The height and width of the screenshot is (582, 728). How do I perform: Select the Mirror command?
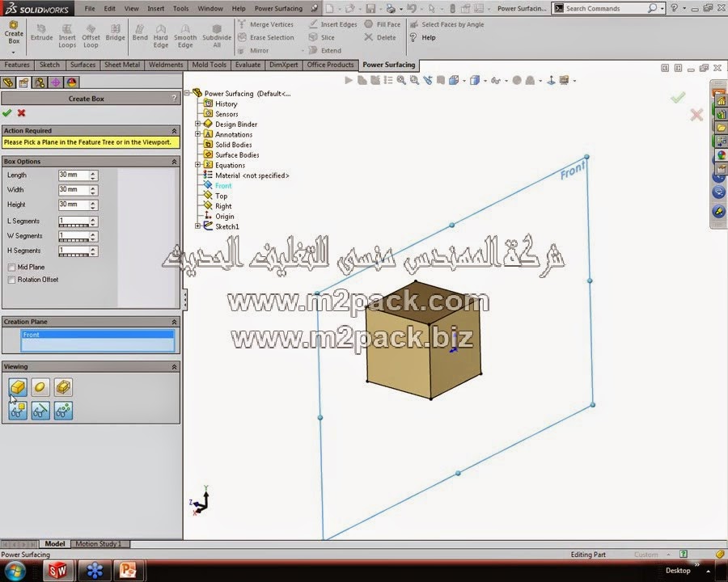pos(253,51)
